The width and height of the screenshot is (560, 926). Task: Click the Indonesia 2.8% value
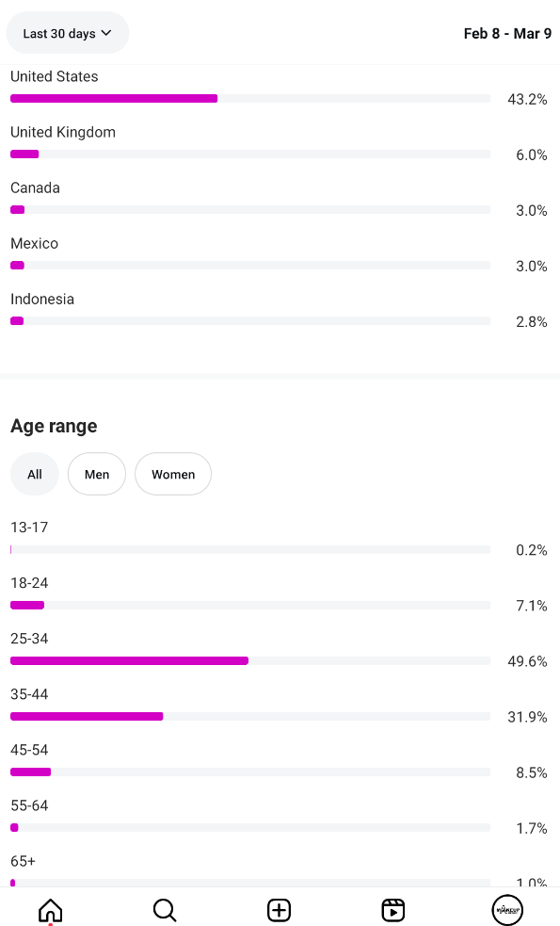coord(531,322)
